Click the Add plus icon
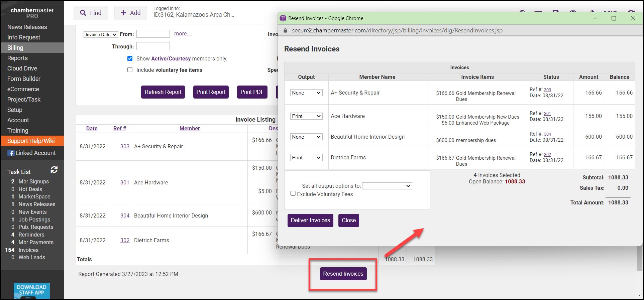The width and height of the screenshot is (644, 300). [x=123, y=13]
